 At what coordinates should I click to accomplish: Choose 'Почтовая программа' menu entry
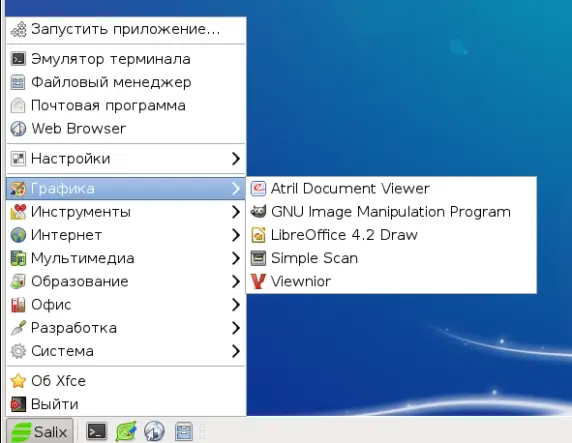tap(126, 105)
